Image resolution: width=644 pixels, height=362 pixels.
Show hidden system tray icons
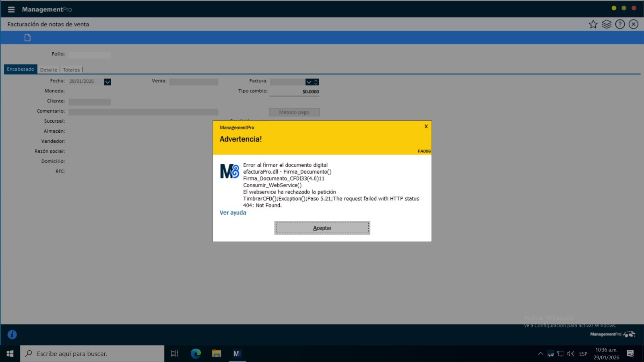click(x=540, y=354)
